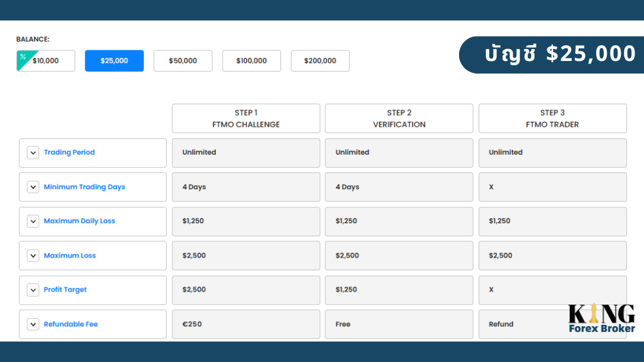644x362 pixels.
Task: Expand the Minimum Trading Days chevron
Action: click(33, 187)
